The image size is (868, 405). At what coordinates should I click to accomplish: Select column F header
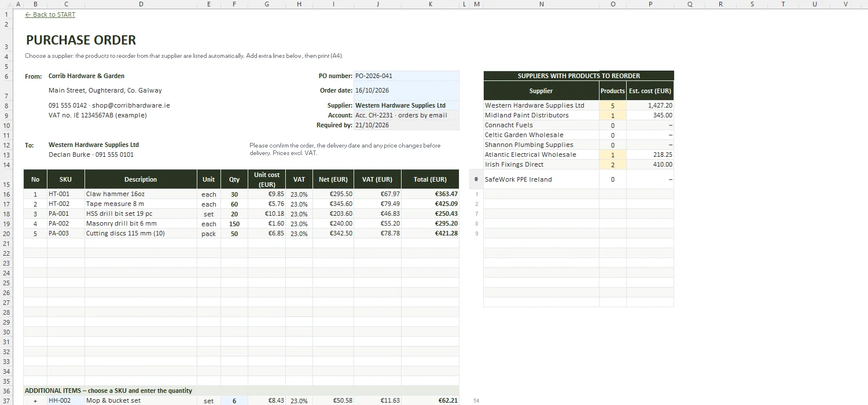(x=234, y=4)
